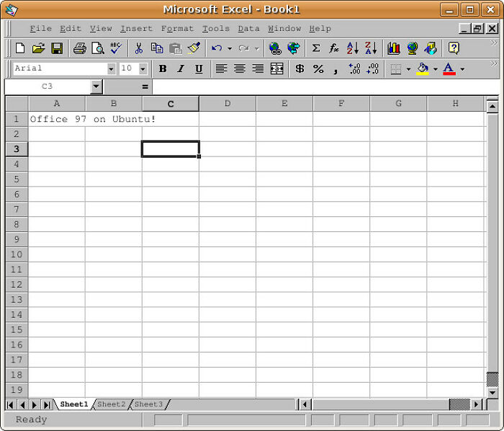Expand the Name Box dropdown arrow
The width and height of the screenshot is (504, 431).
pyautogui.click(x=96, y=86)
